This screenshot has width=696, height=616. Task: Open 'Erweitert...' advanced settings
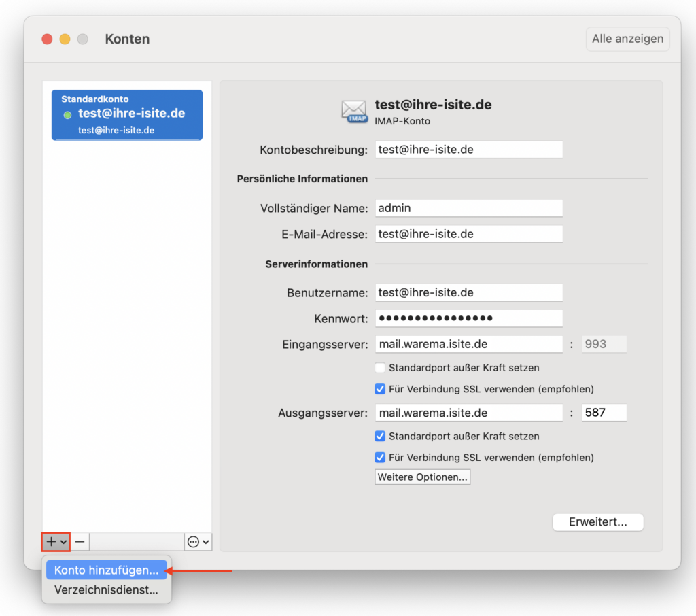pyautogui.click(x=597, y=522)
